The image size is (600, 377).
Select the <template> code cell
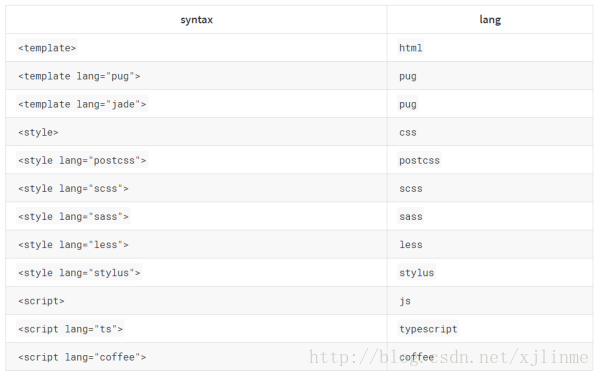click(47, 48)
